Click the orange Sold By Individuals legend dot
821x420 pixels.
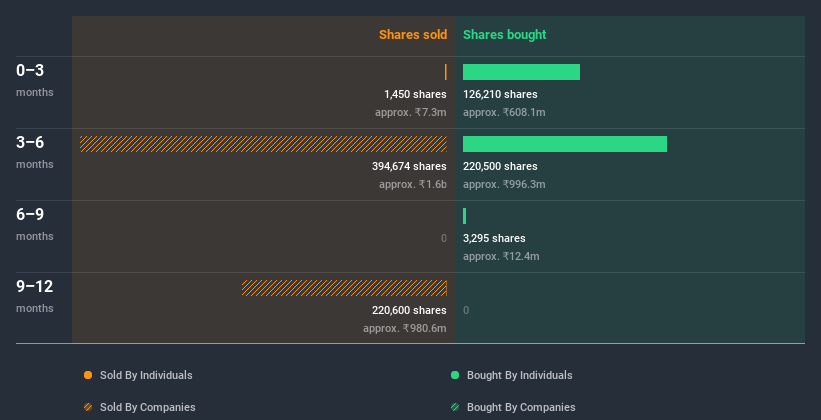tap(88, 375)
